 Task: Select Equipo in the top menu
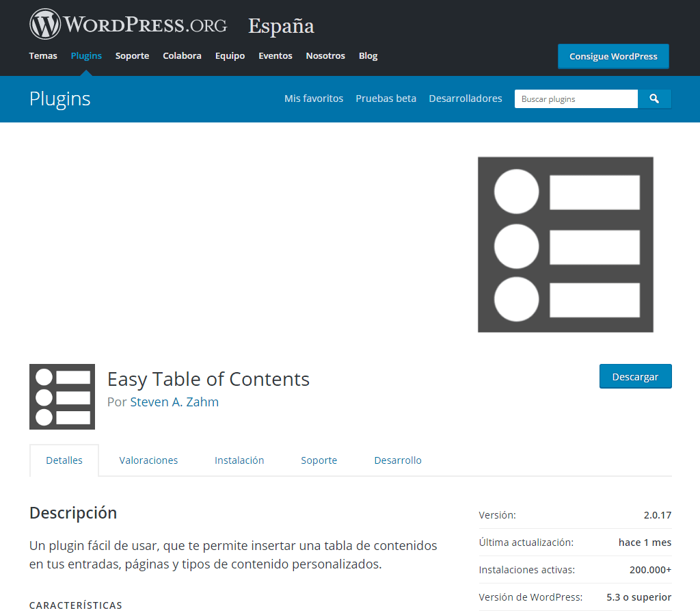point(230,56)
